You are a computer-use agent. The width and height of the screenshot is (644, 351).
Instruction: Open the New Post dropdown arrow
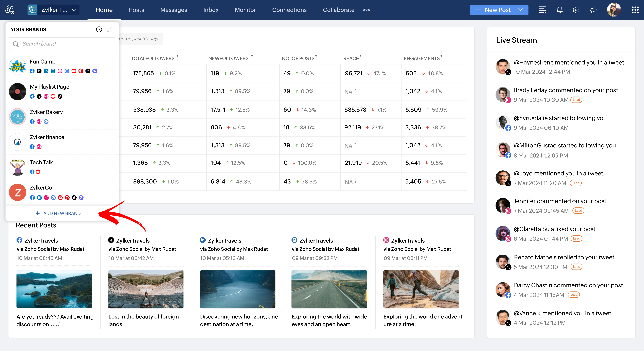(x=521, y=10)
